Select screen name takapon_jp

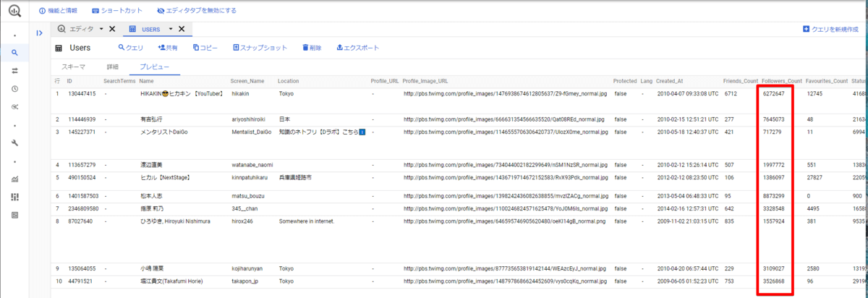click(244, 281)
